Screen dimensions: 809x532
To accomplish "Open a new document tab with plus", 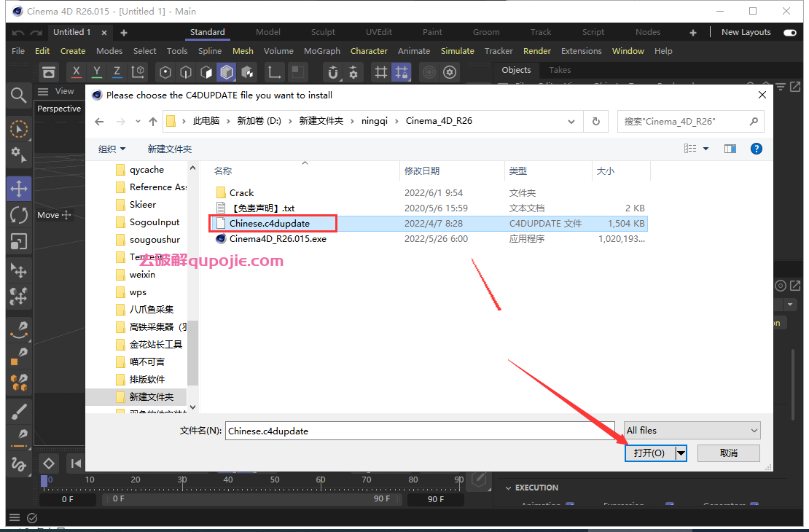I will [124, 33].
